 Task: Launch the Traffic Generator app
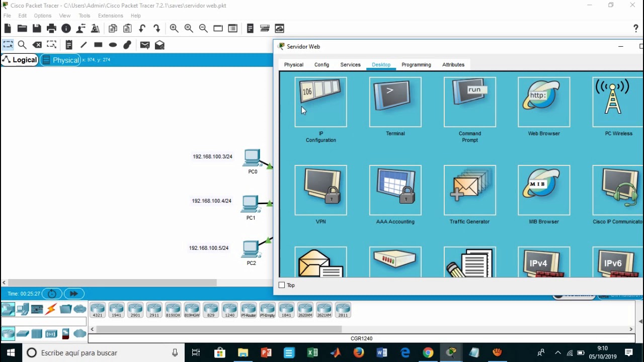(469, 190)
